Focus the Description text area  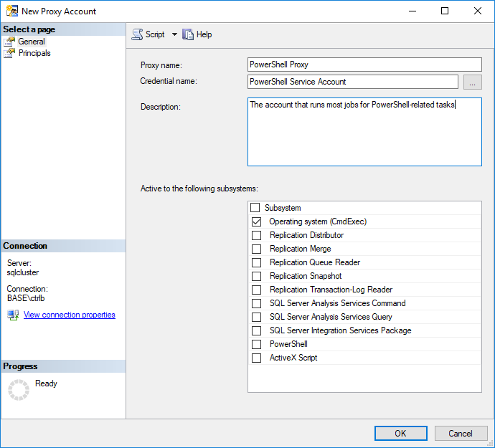tap(364, 133)
